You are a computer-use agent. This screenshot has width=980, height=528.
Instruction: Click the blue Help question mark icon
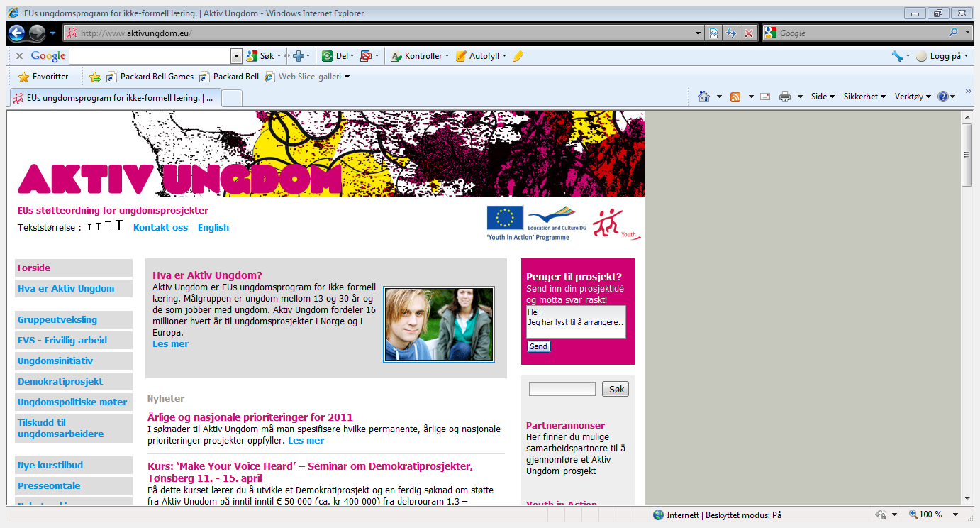(x=943, y=97)
